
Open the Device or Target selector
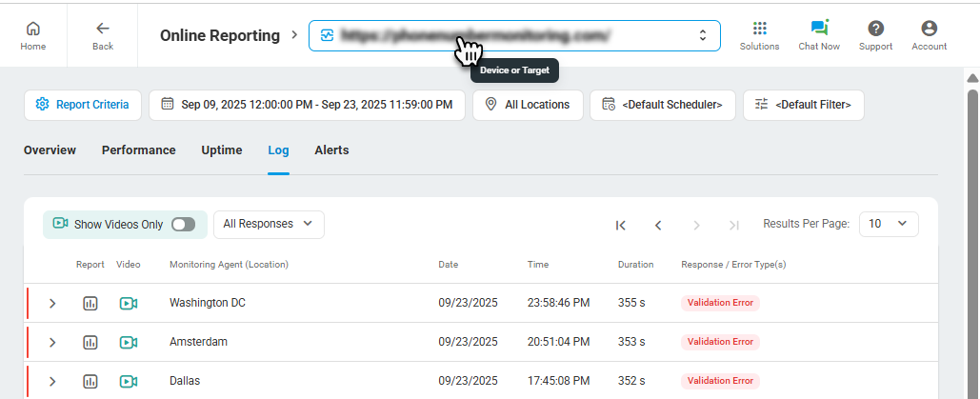coord(514,36)
